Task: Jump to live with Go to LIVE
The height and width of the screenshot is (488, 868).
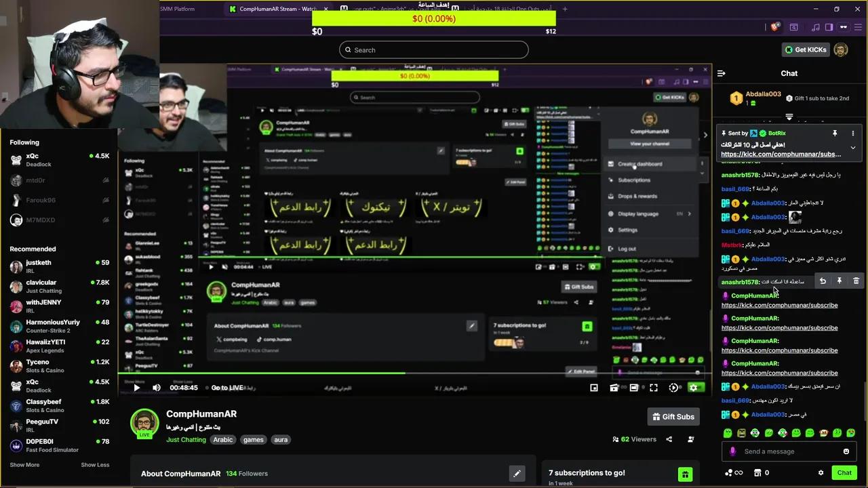Action: (227, 388)
